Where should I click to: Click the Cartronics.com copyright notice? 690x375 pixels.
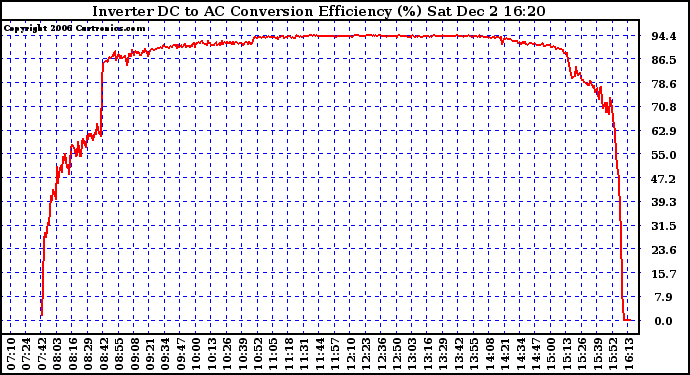click(x=74, y=29)
